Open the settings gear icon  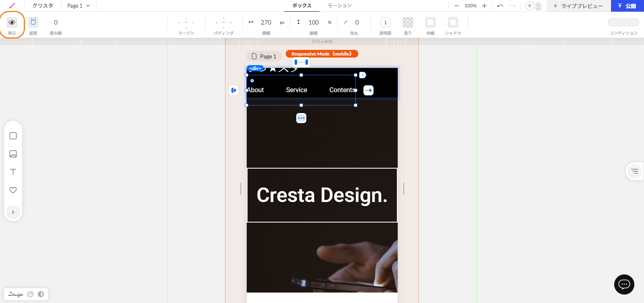click(41, 294)
